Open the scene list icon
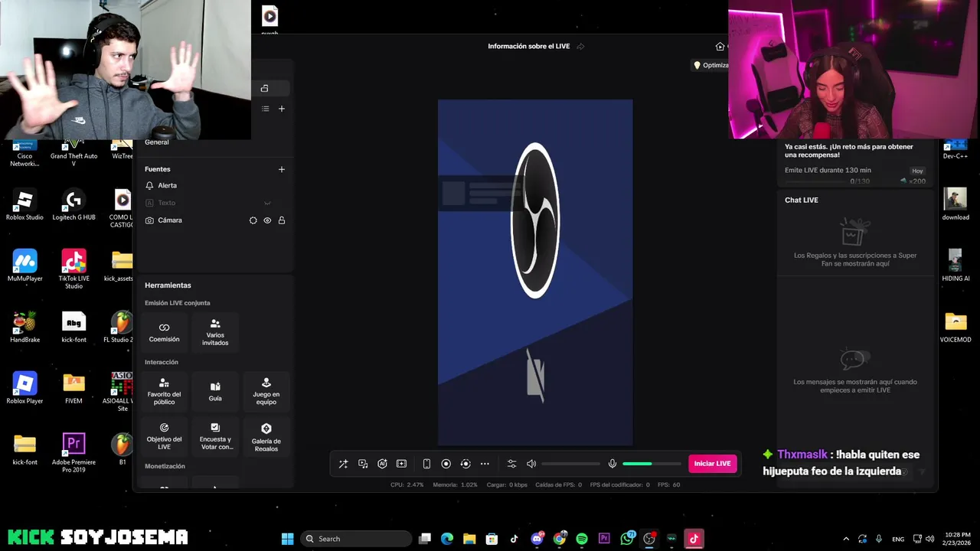 (265, 109)
